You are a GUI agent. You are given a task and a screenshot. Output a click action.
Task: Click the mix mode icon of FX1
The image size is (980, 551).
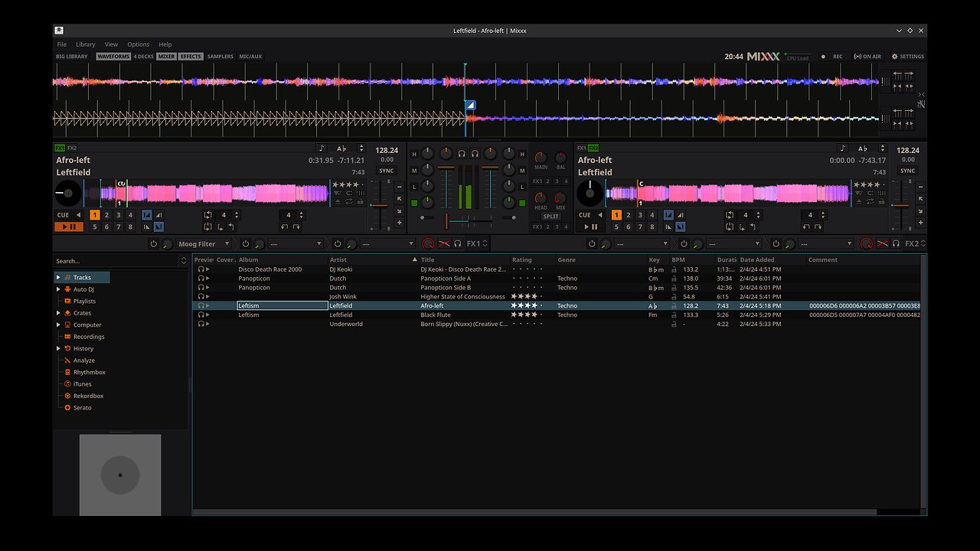444,243
